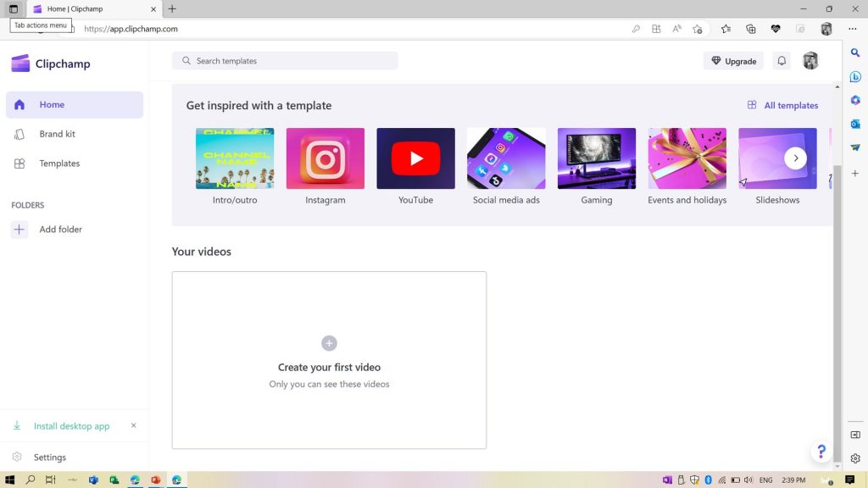
Task: Open Edge favorites list
Action: pyautogui.click(x=726, y=29)
